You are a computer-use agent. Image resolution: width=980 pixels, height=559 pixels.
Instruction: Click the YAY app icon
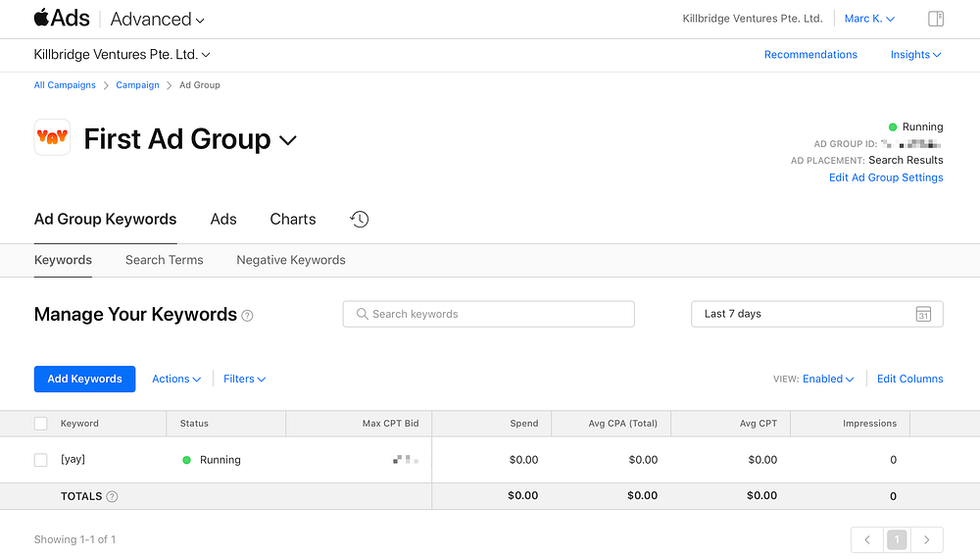[x=52, y=138]
